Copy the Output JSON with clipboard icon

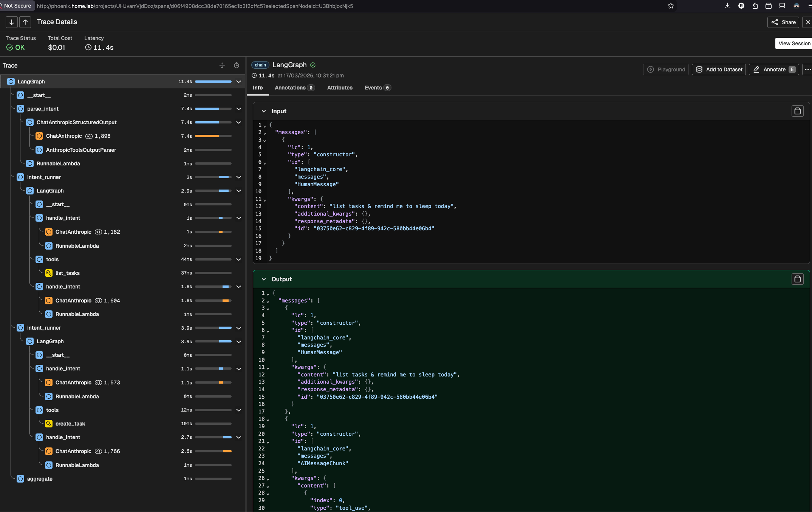coord(797,279)
